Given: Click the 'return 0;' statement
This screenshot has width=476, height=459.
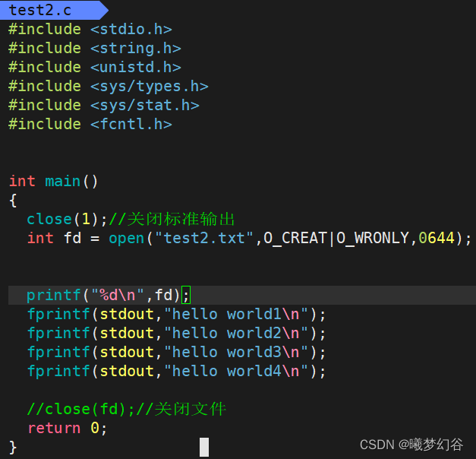Looking at the screenshot, I should [x=67, y=429].
